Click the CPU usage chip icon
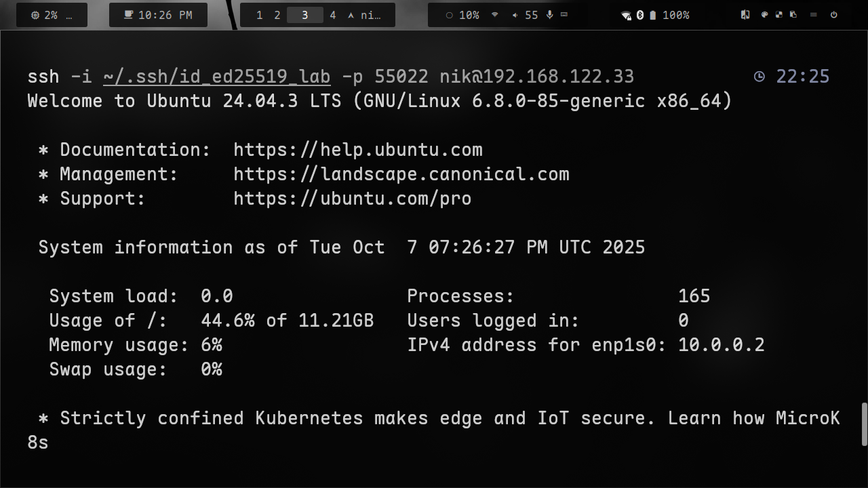 click(35, 15)
